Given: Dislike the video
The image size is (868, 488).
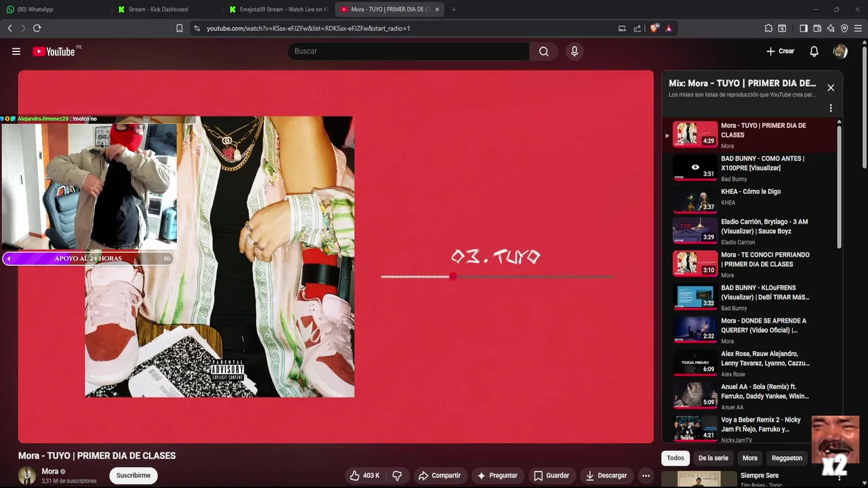Looking at the screenshot, I should pyautogui.click(x=397, y=476).
